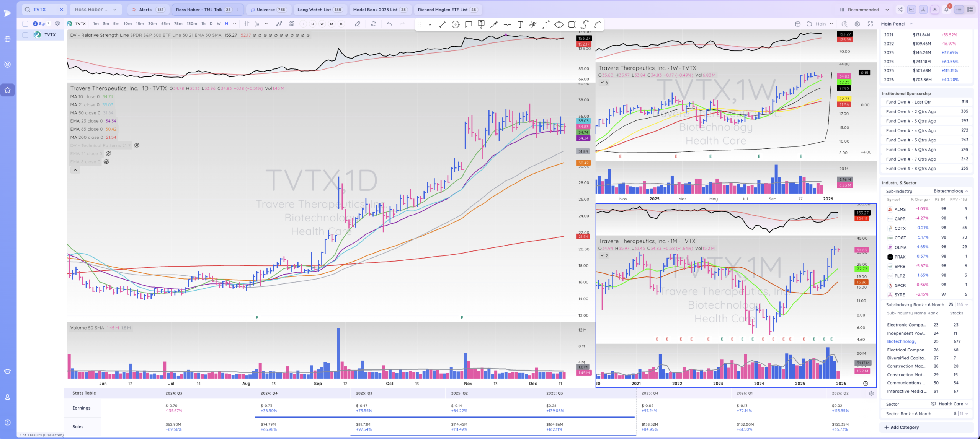Select the arrow drawing tool
The width and height of the screenshot is (980, 439).
click(x=494, y=24)
